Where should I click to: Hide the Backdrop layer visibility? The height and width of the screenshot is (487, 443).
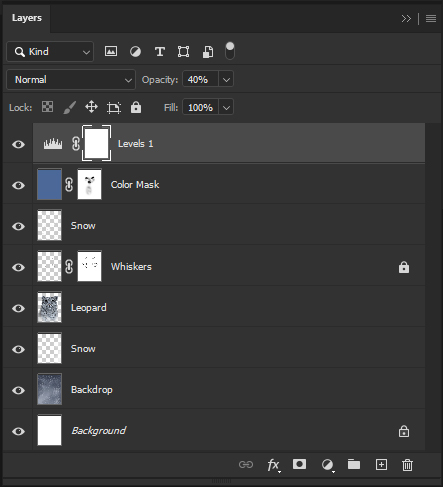point(18,390)
